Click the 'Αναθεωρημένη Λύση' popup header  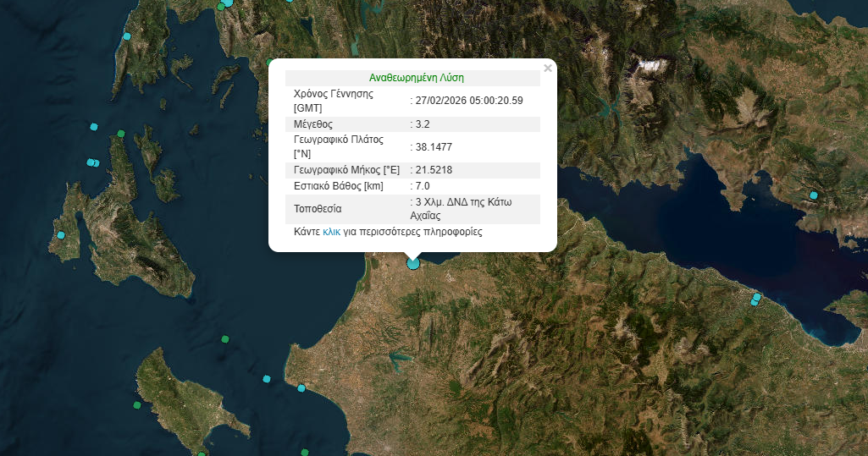click(416, 77)
